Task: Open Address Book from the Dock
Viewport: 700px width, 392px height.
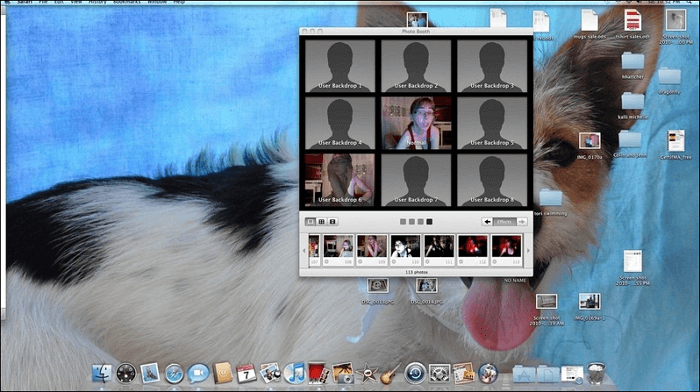Action: [x=222, y=373]
